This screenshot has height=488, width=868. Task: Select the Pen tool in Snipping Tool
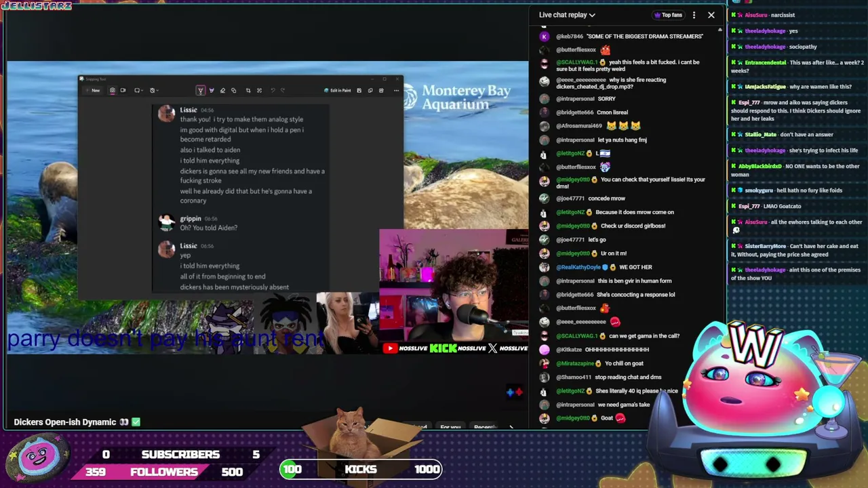(201, 90)
